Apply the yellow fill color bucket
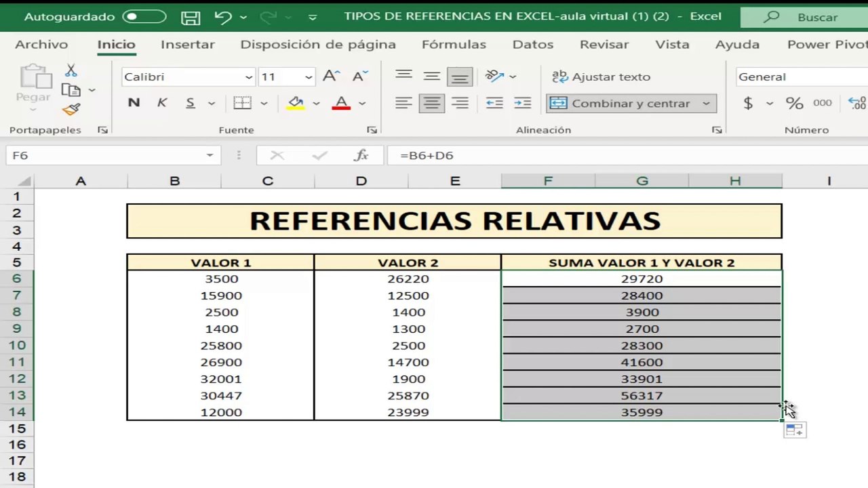Viewport: 868px width, 488px height. coord(296,103)
